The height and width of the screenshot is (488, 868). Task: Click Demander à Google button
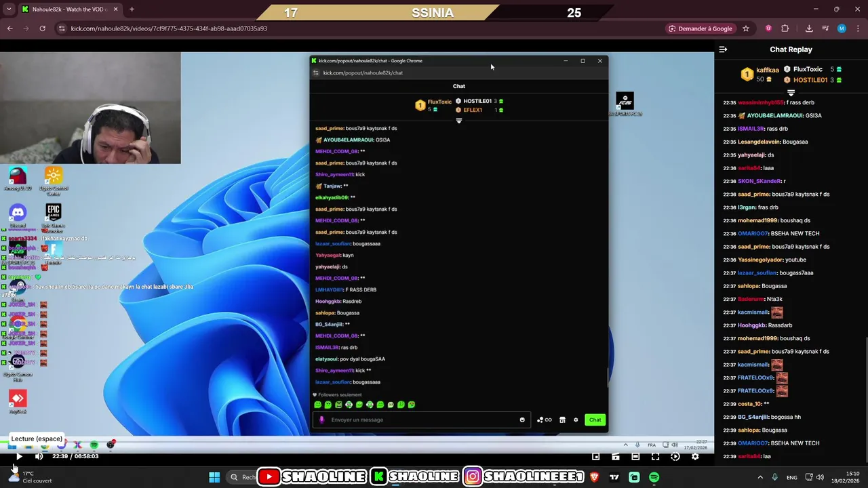701,28
